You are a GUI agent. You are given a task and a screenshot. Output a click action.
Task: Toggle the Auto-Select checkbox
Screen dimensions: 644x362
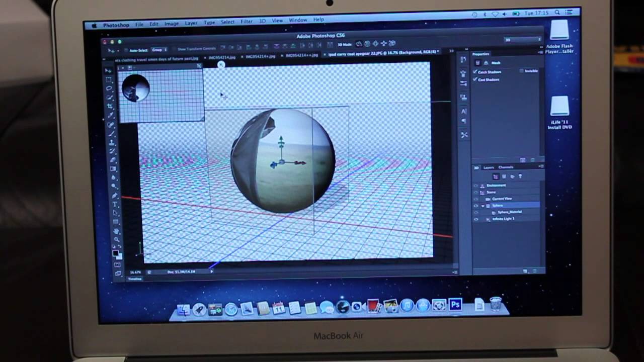tap(125, 50)
